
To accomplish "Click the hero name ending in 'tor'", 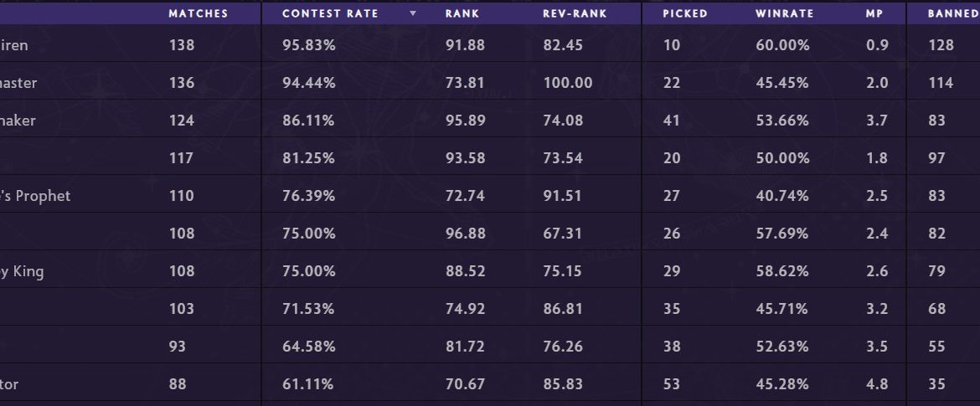I will pos(9,384).
